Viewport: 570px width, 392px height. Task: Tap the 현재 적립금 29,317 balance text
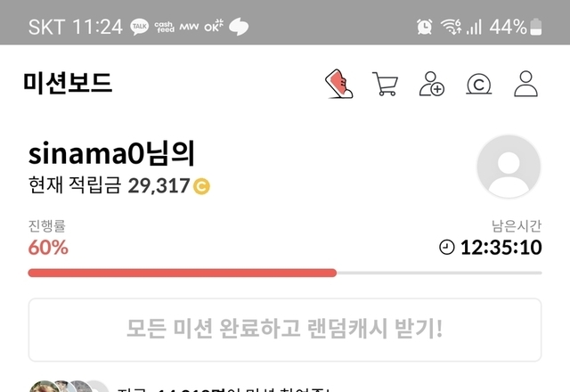coord(109,185)
